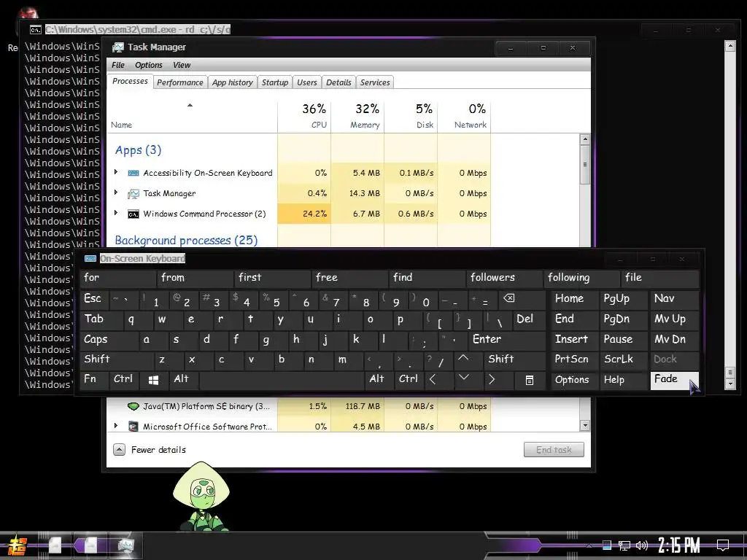The height and width of the screenshot is (560, 747).
Task: Click the Task Manager title bar icon
Action: [x=117, y=47]
